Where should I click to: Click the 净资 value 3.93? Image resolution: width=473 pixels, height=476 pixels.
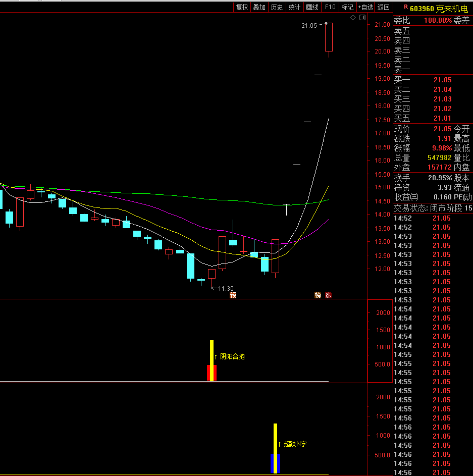pyautogui.click(x=444, y=188)
